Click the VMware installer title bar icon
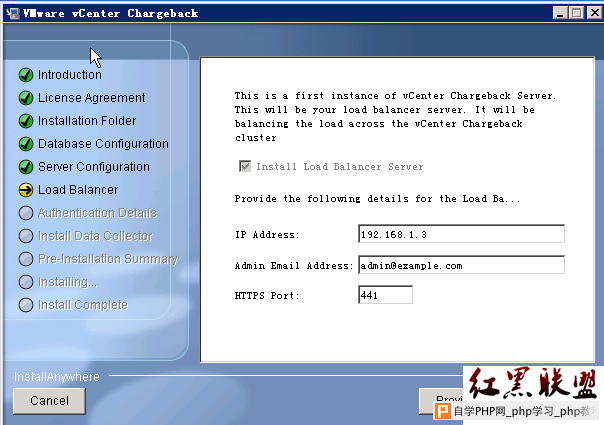The width and height of the screenshot is (604, 425). pos(13,13)
